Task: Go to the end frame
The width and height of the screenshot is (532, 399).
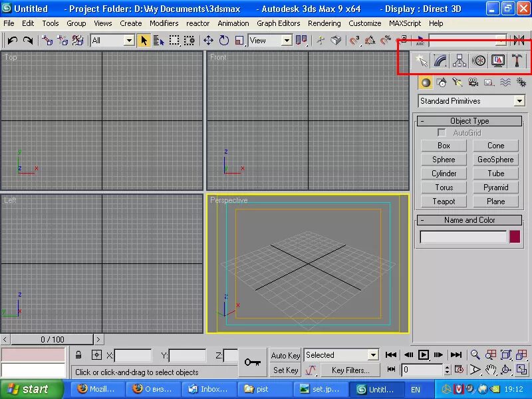Action: pyautogui.click(x=456, y=355)
